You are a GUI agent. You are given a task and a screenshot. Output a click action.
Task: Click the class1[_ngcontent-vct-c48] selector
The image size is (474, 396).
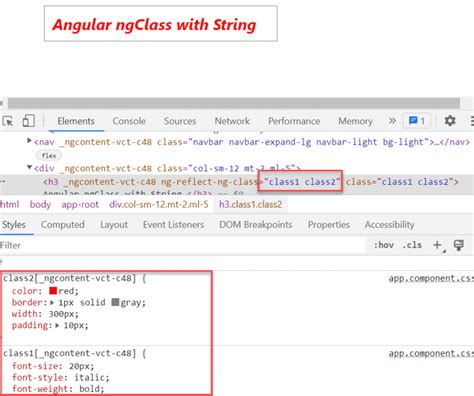coord(70,353)
